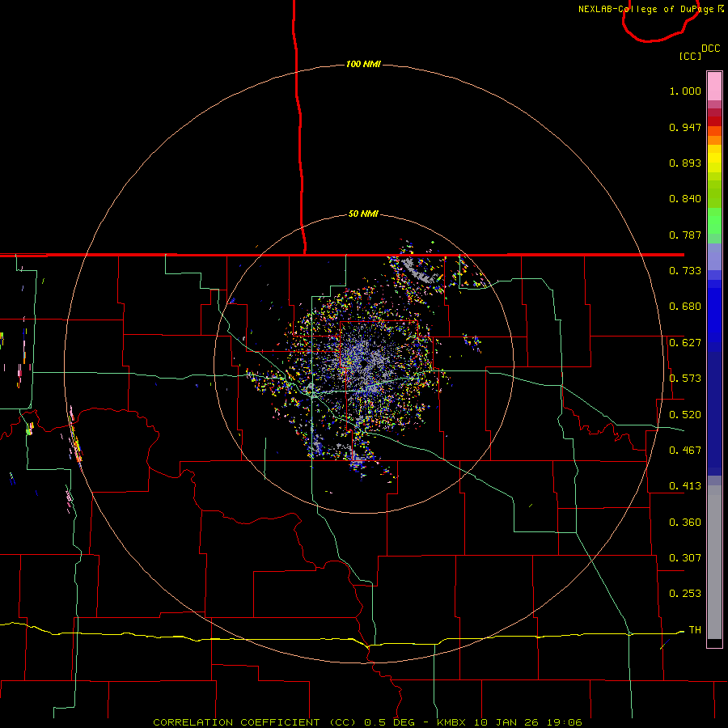Click the 0.787 color scale value
728x728 pixels.
[x=685, y=235]
